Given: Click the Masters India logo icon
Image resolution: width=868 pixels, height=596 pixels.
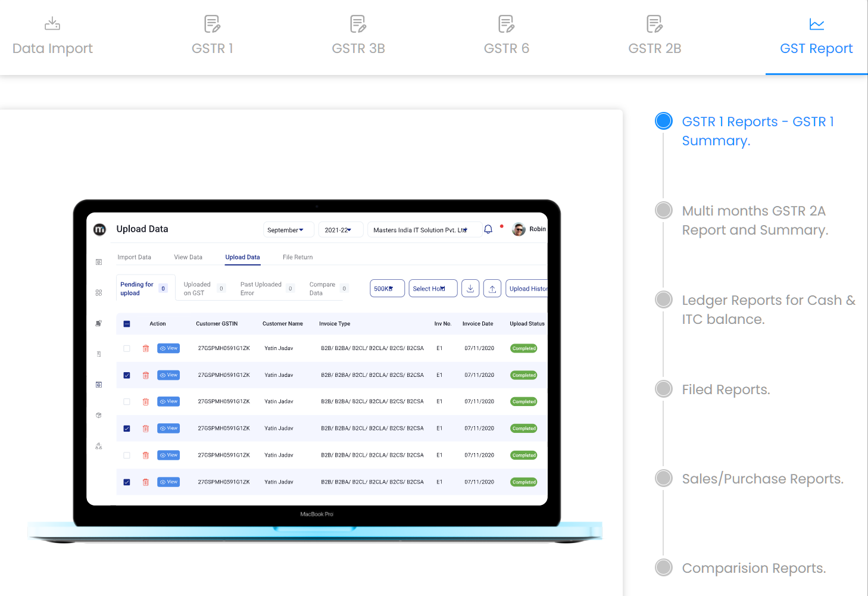Looking at the screenshot, I should coord(100,229).
